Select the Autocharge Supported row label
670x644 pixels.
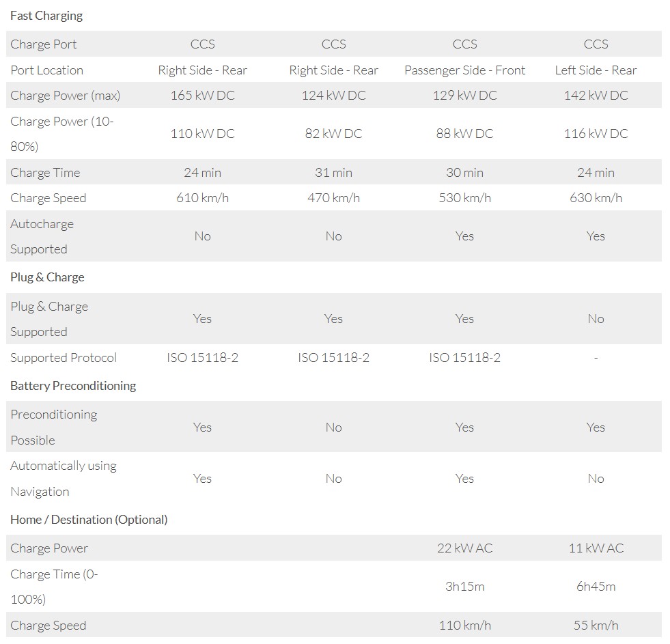coord(42,236)
